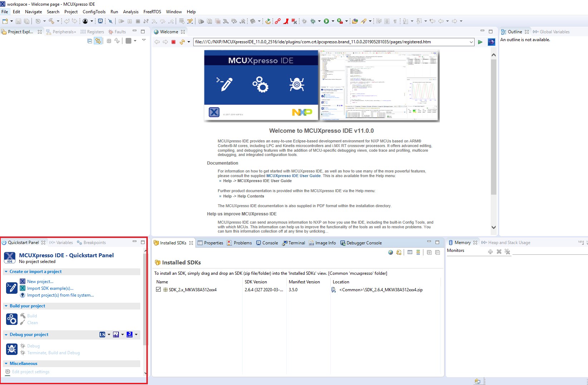
Task: Collapse the Build your project section
Action: [x=6, y=306]
